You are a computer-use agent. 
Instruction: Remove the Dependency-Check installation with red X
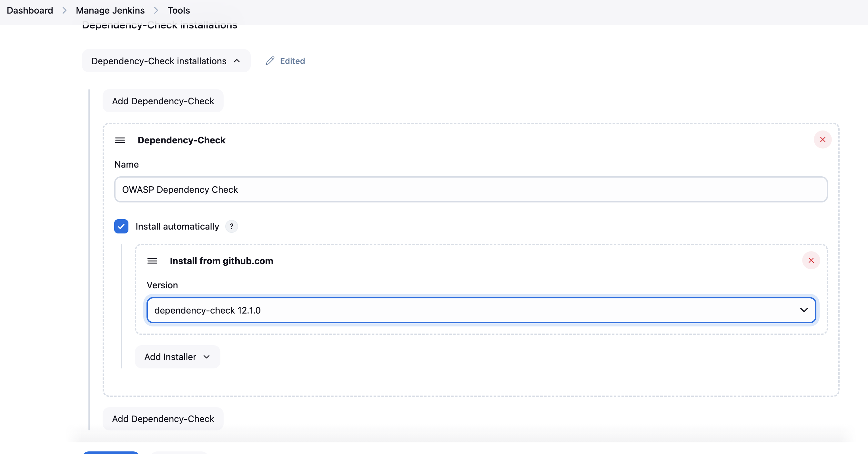click(x=822, y=139)
